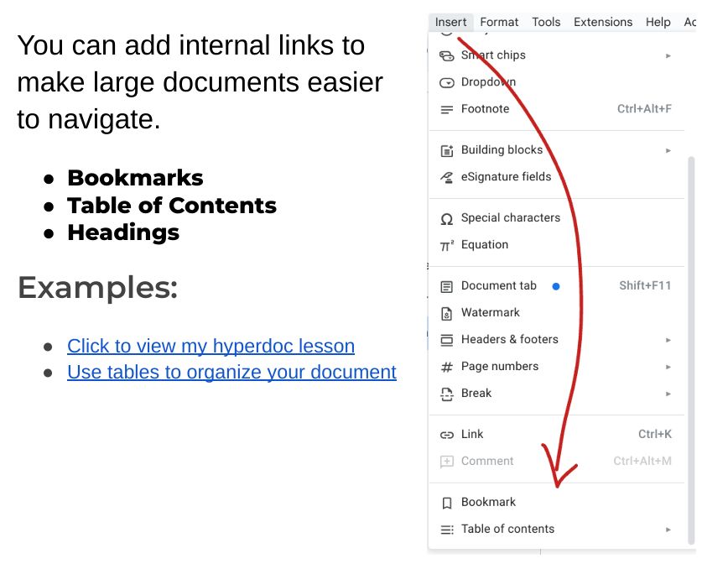The image size is (728, 569).
Task: Click the Comment plus icon
Action: pyautogui.click(x=447, y=462)
